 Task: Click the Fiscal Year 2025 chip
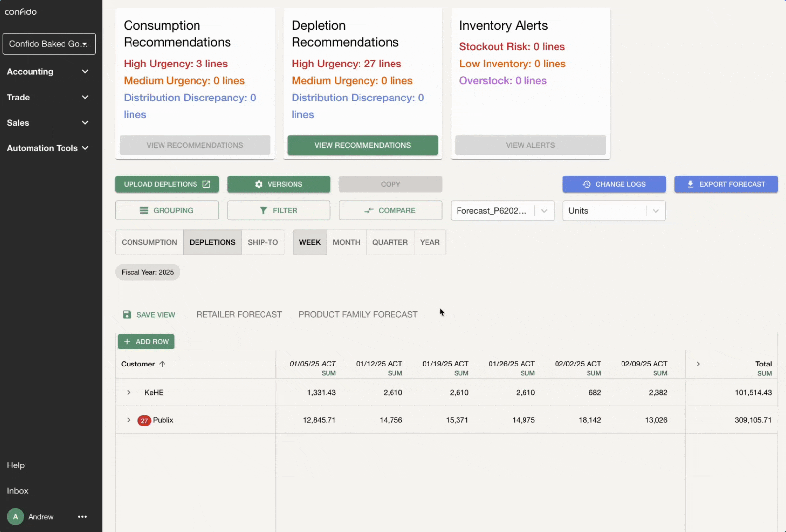tap(148, 272)
